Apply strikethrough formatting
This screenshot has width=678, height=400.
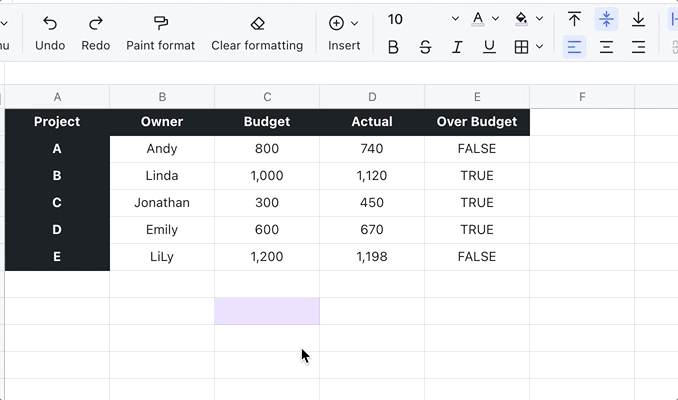425,47
